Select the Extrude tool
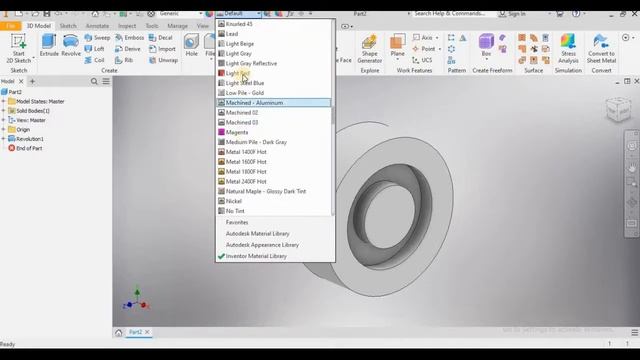640x360 pixels. [49, 46]
